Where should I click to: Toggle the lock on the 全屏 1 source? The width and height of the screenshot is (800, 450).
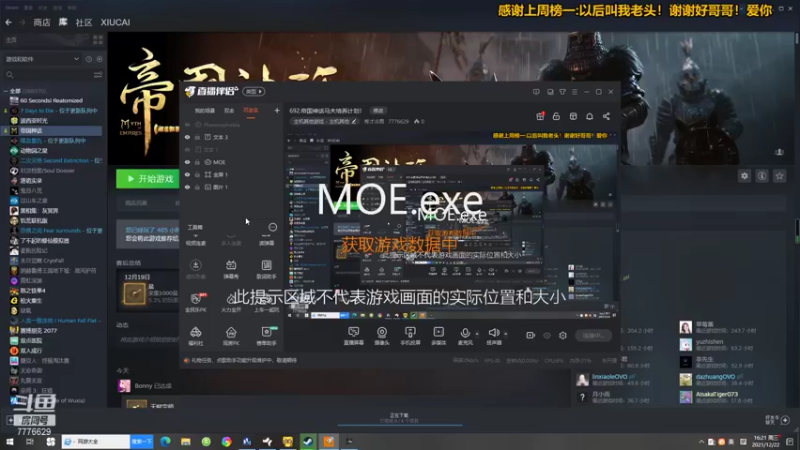click(197, 174)
